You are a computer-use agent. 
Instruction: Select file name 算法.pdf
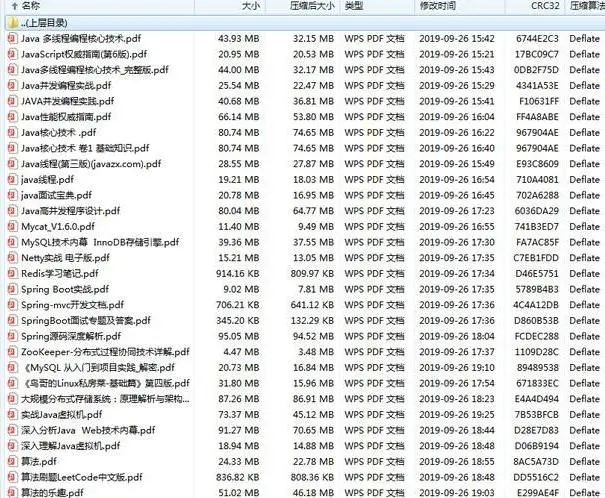pos(39,461)
